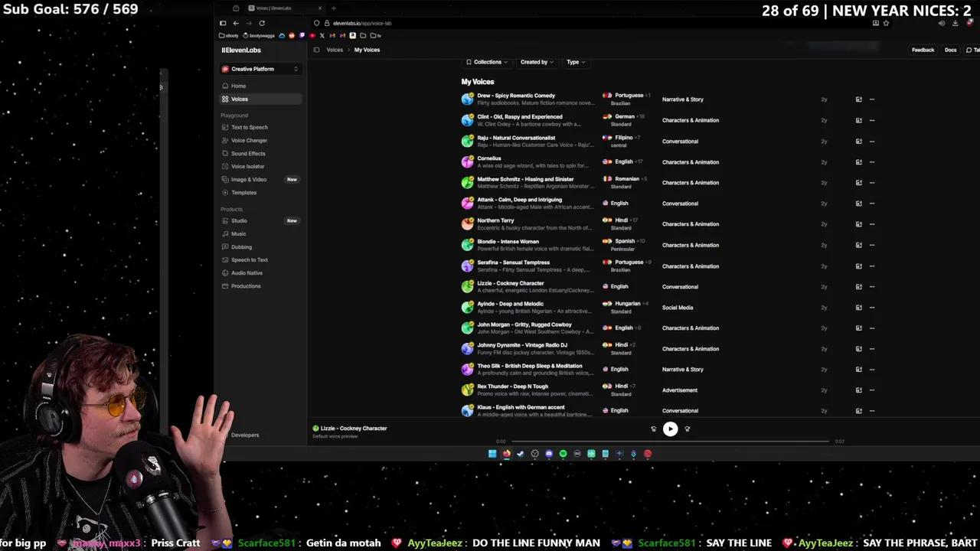Select the Voices | ElevenLabs browser tab

tap(285, 8)
